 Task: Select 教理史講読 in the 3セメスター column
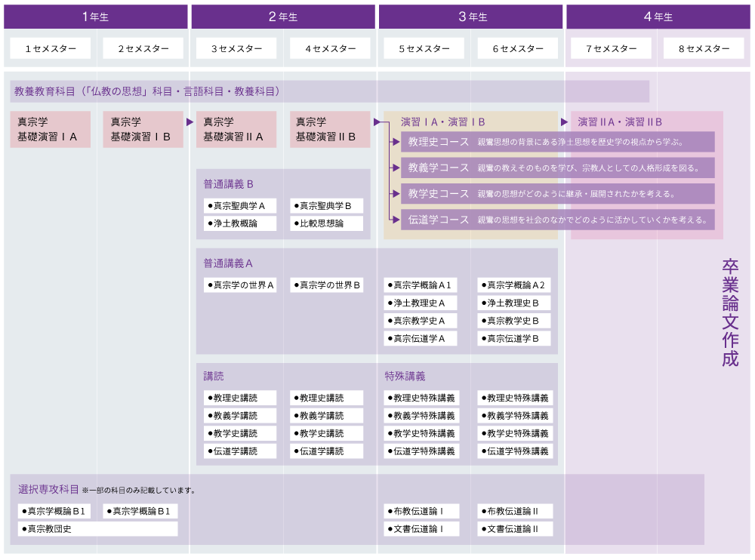point(240,398)
